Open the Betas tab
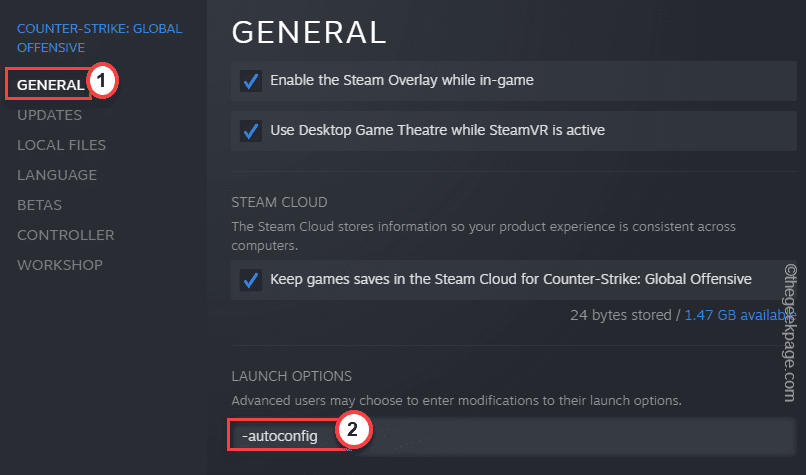This screenshot has height=475, width=806. tap(39, 205)
